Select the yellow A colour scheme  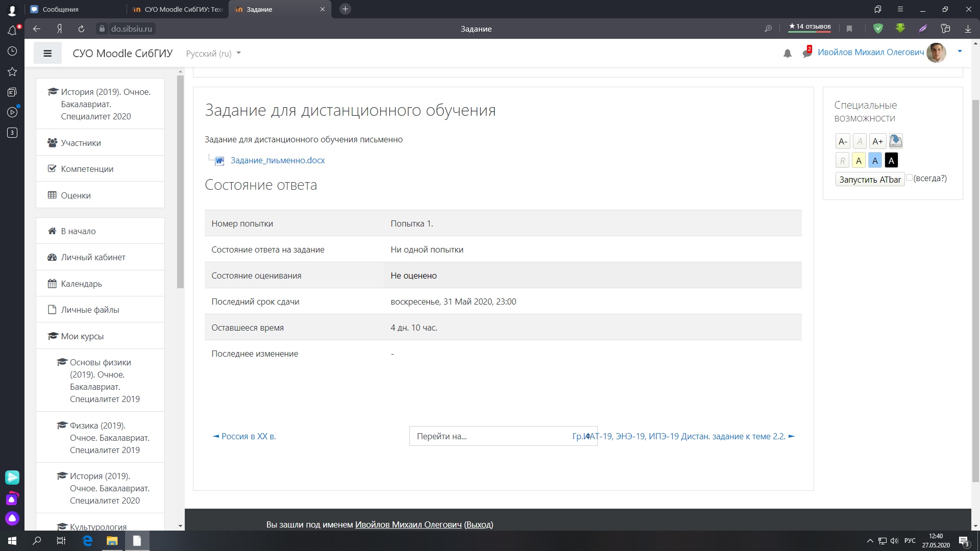point(859,161)
